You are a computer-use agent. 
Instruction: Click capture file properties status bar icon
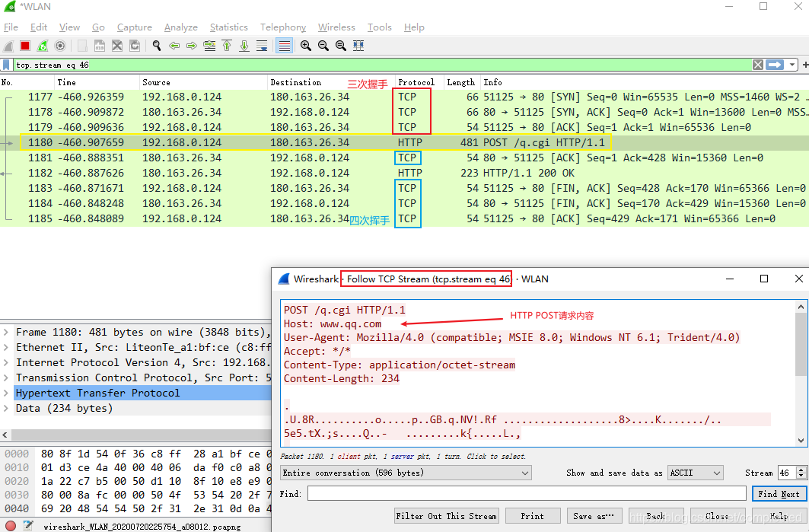28,527
